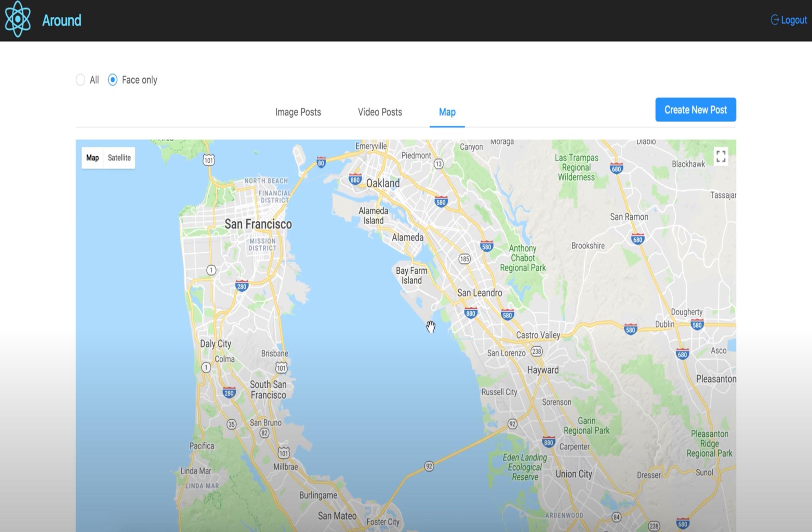Switch map to Satellite view
This screenshot has width=812, height=532.
coord(119,158)
